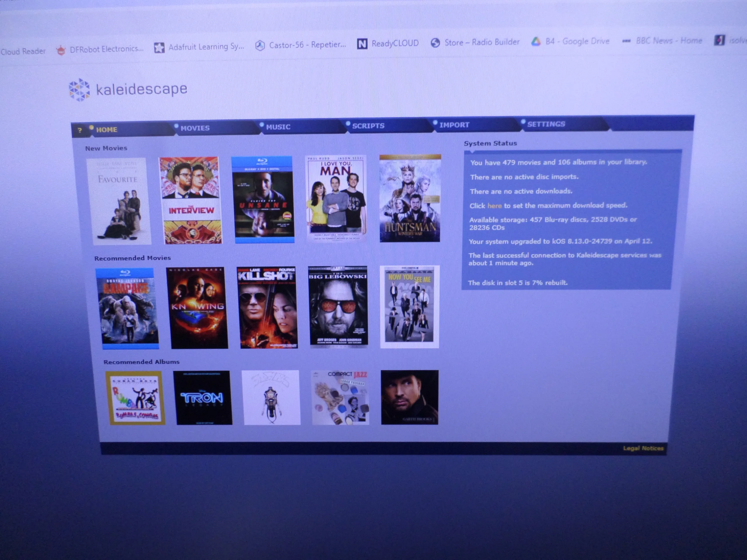Open the Legal Notices link
The image size is (747, 560).
(x=643, y=448)
